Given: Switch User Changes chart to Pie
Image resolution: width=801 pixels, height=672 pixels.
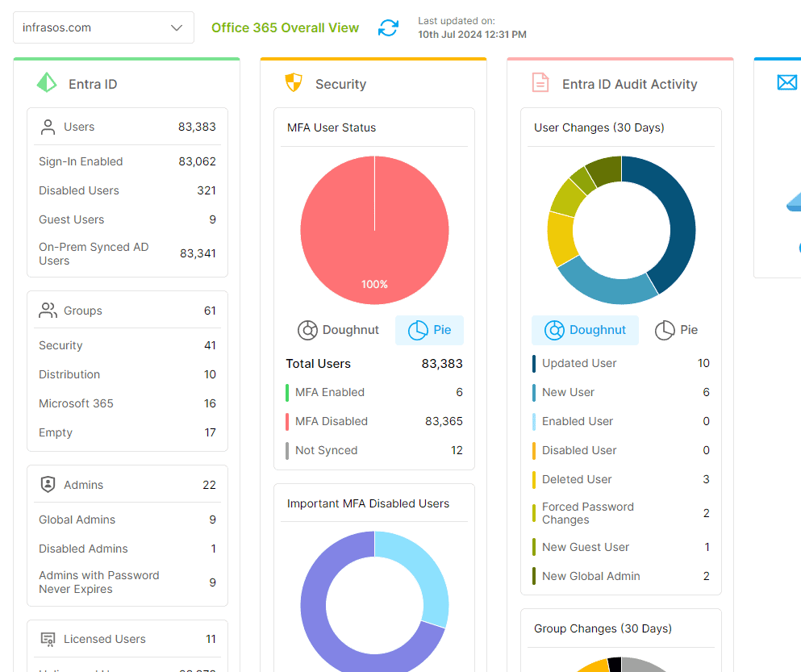Looking at the screenshot, I should 676,330.
